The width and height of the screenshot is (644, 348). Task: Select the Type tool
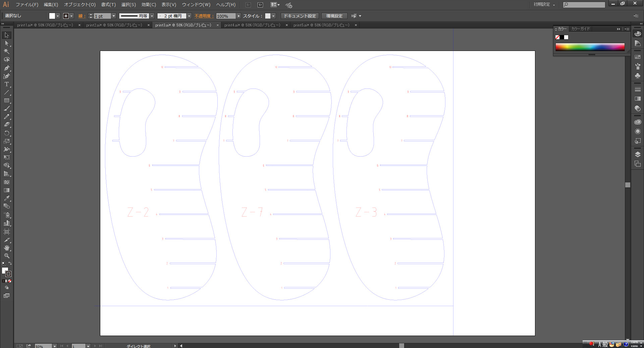click(x=7, y=84)
